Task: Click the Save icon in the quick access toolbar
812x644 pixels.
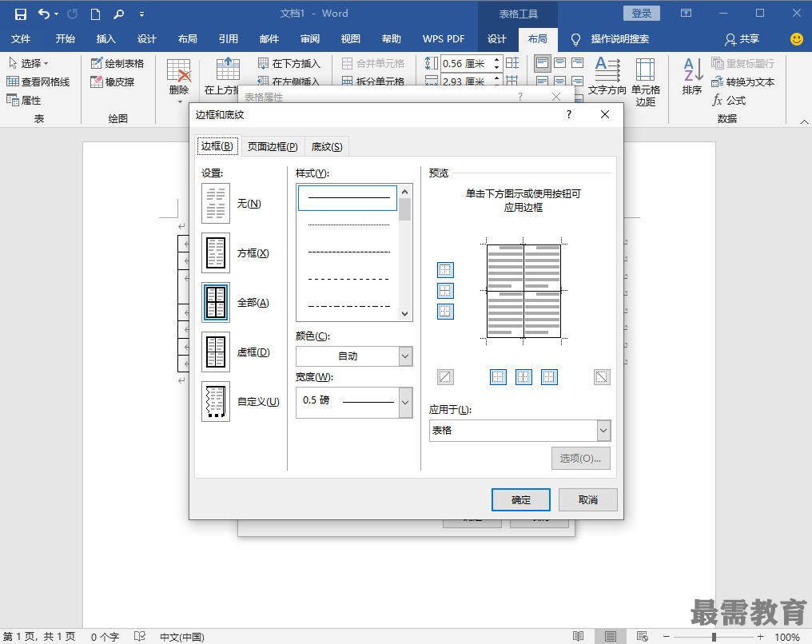Action: (x=20, y=14)
